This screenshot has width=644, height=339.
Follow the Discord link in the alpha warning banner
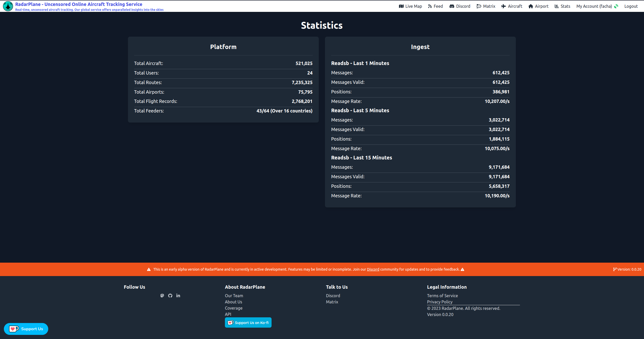[x=373, y=269]
